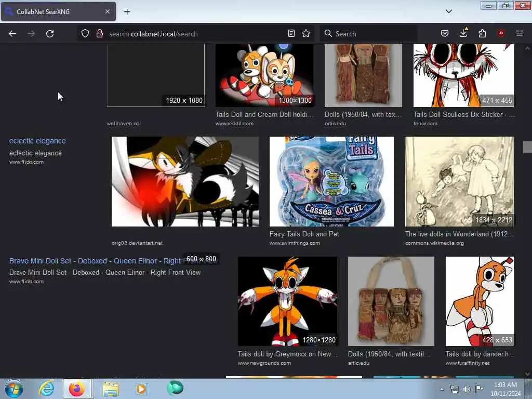
Task: Open the deviantart dark fox artwork thumbnail
Action: pyautogui.click(x=185, y=181)
